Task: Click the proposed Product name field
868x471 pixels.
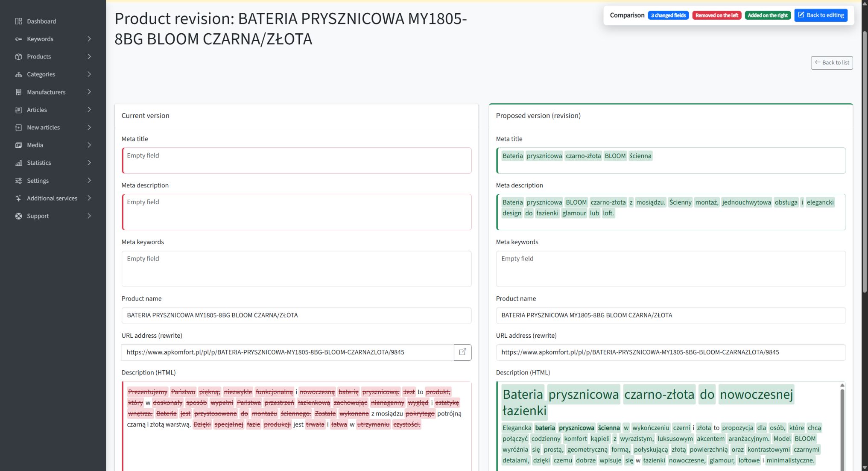Action: click(x=671, y=316)
